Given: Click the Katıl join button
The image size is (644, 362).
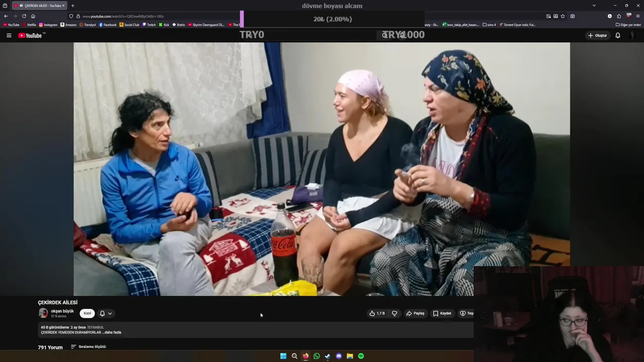Looking at the screenshot, I should point(87,313).
